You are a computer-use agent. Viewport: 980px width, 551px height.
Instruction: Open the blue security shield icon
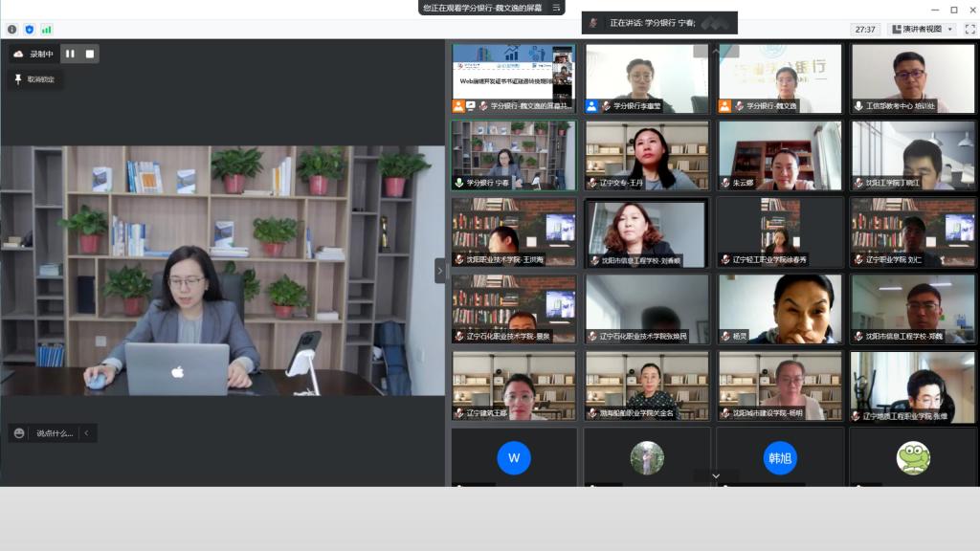tap(29, 30)
